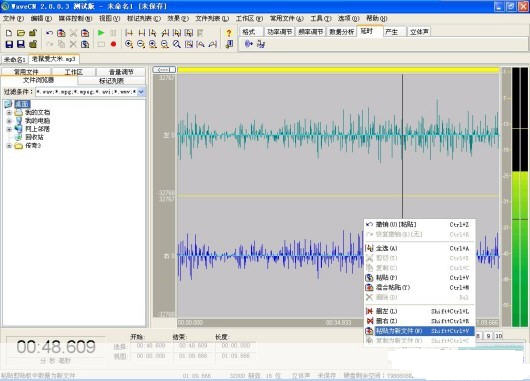The height and width of the screenshot is (381, 530).
Task: Click the red Record button
Action: point(113,44)
